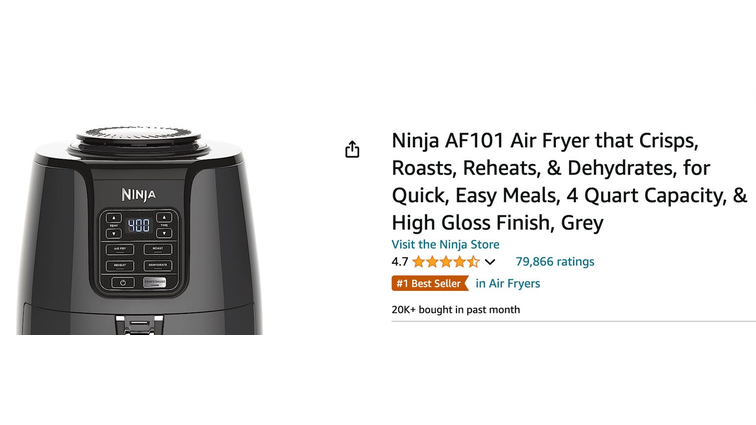The width and height of the screenshot is (756, 425).
Task: Open the 'in Air Fryers' category link
Action: (x=508, y=283)
